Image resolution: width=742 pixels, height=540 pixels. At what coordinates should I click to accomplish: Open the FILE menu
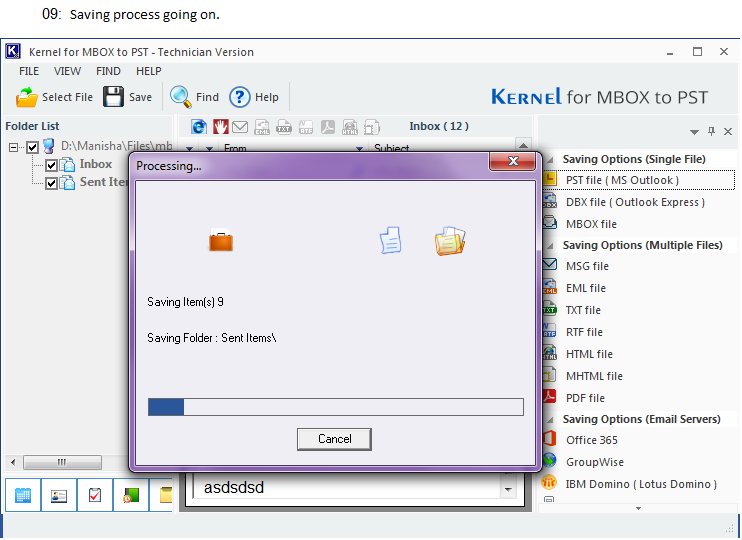tap(29, 71)
